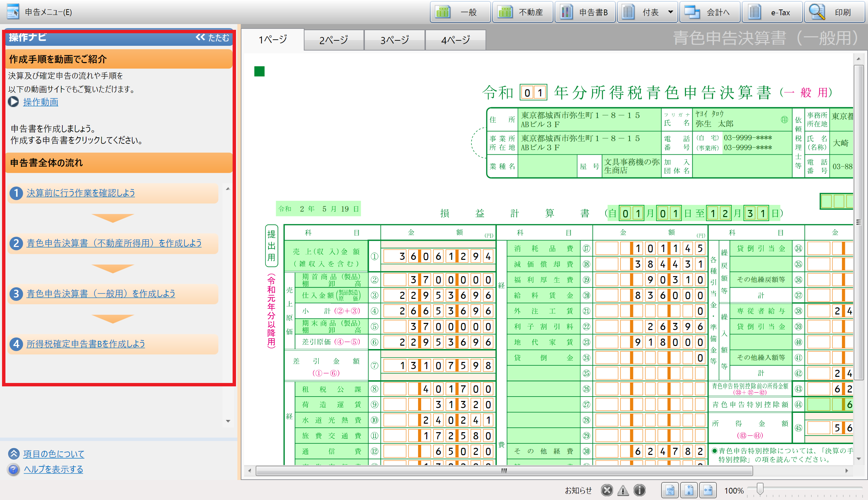Image resolution: width=868 pixels, height=500 pixels.
Task: Click the play icon beside 操作動画
Action: tap(13, 102)
